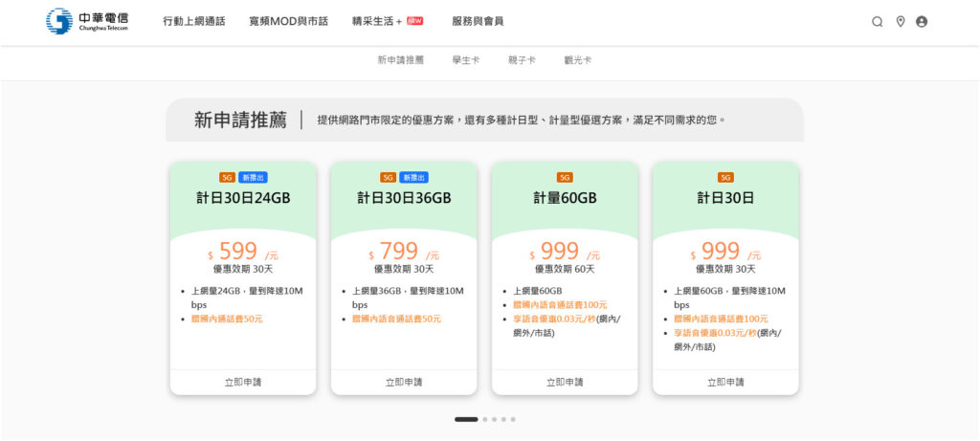Jump to the last carousel page dot
Screen dimensions: 980x441
click(x=513, y=419)
